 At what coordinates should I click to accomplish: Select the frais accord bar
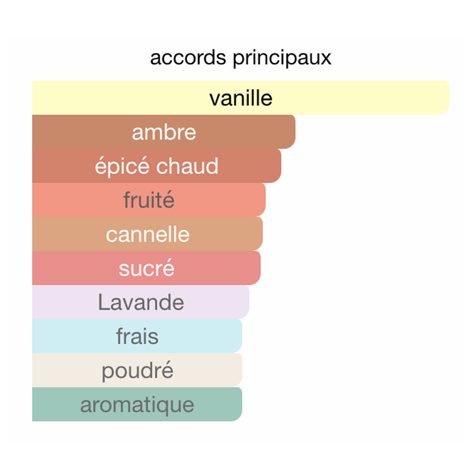[137, 336]
